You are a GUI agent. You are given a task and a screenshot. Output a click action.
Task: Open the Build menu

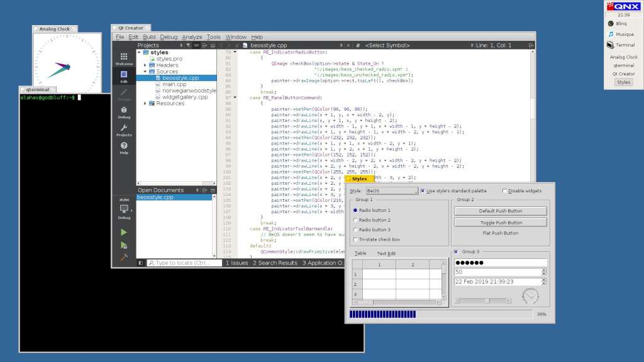[149, 37]
